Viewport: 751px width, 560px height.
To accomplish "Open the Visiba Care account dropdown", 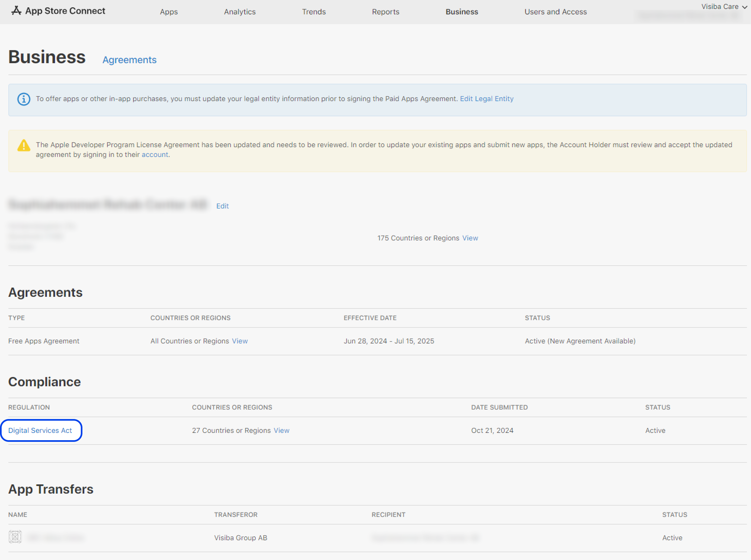I will pos(724,7).
